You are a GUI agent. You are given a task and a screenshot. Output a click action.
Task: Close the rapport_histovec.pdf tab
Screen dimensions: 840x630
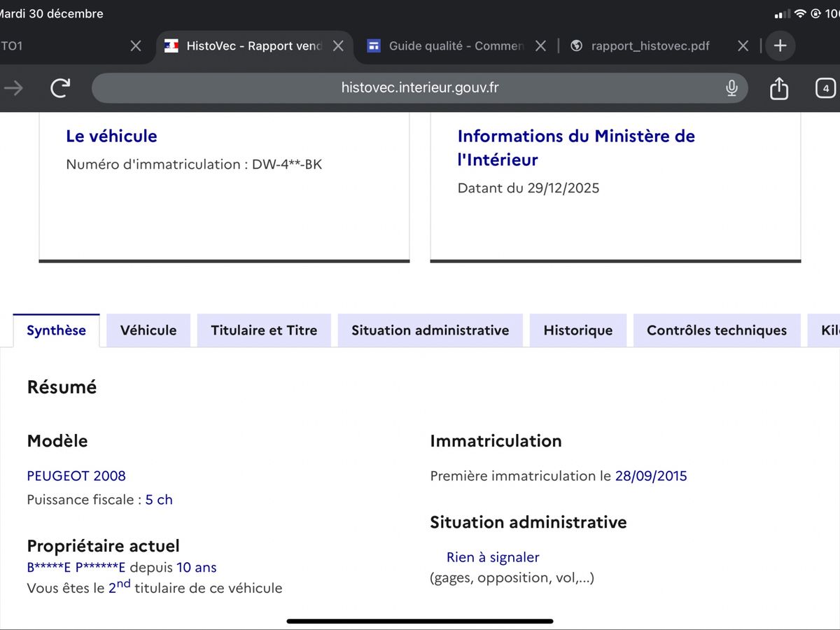743,46
